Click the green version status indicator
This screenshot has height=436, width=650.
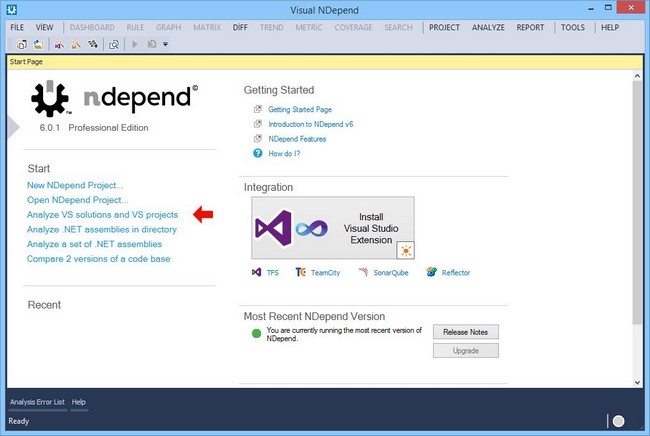coord(257,333)
